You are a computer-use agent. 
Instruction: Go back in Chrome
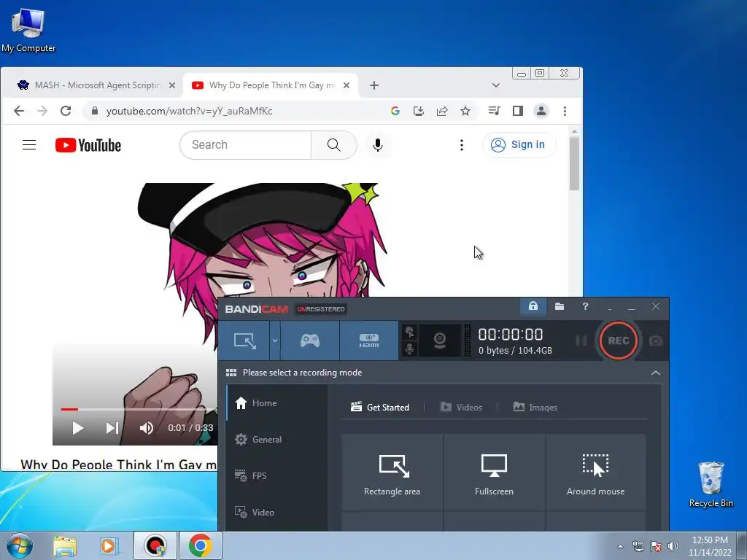coord(18,111)
